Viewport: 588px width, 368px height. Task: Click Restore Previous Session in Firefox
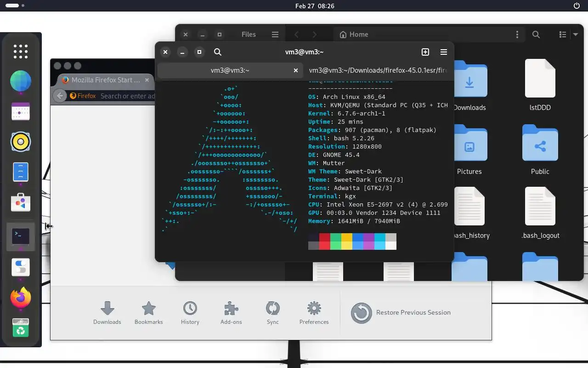click(x=401, y=313)
